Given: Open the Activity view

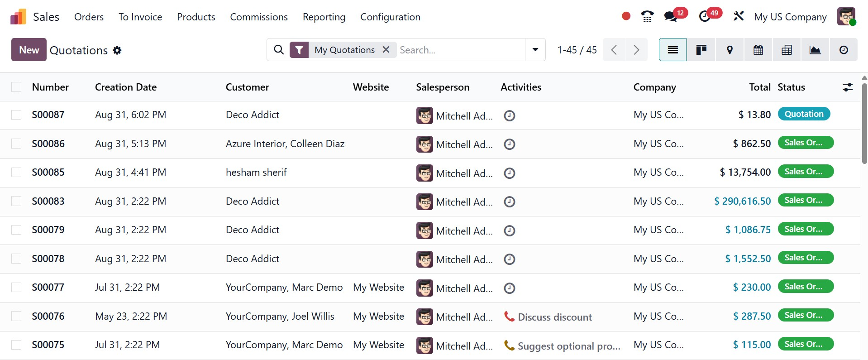Looking at the screenshot, I should 844,50.
